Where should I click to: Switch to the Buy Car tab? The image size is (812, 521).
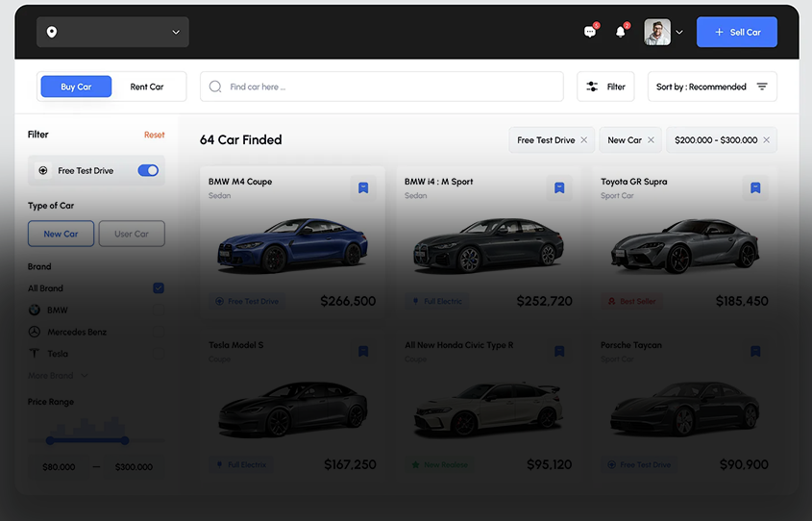pyautogui.click(x=76, y=87)
